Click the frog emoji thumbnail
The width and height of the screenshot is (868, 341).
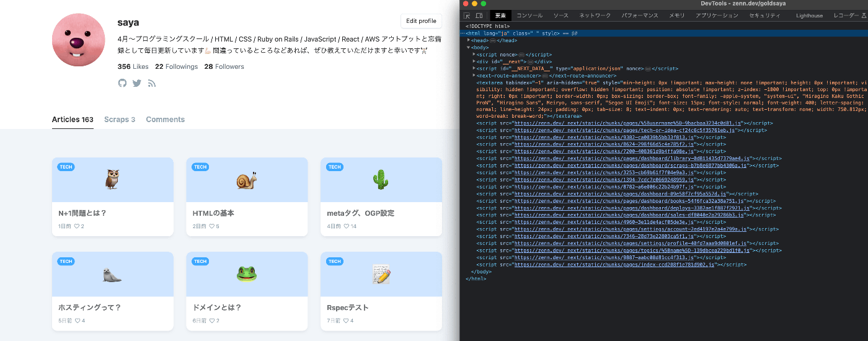click(247, 274)
